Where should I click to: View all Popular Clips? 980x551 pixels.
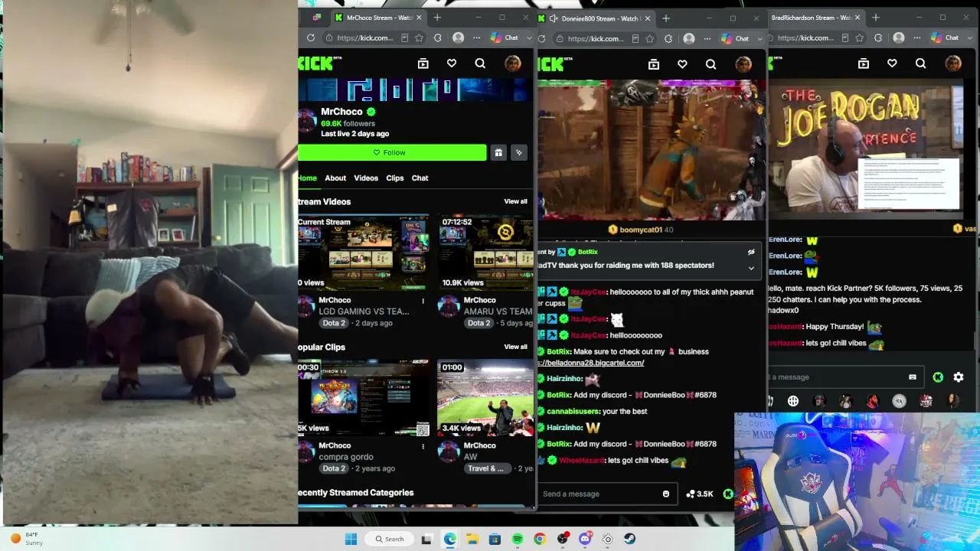pos(515,347)
